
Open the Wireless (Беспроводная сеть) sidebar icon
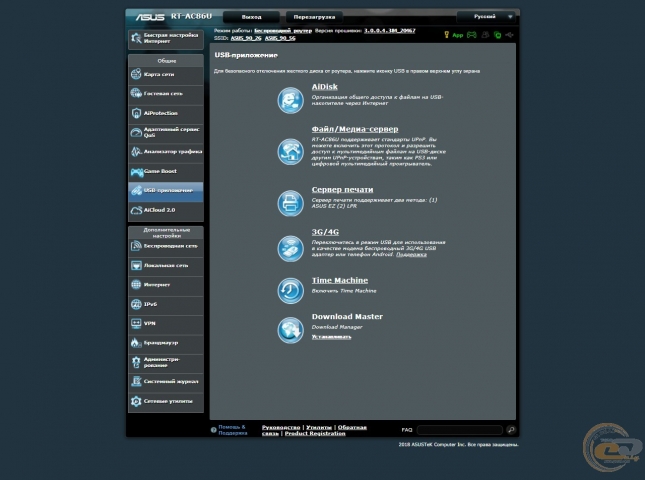pyautogui.click(x=136, y=246)
